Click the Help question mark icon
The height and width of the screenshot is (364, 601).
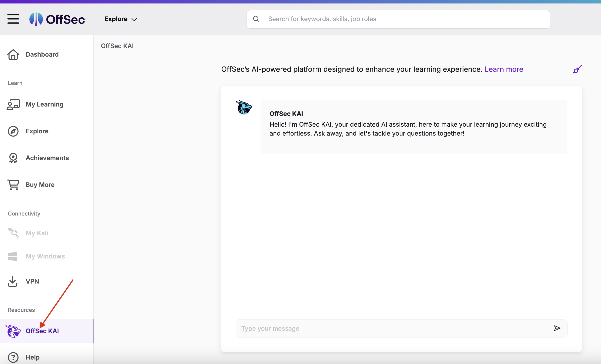tap(13, 357)
